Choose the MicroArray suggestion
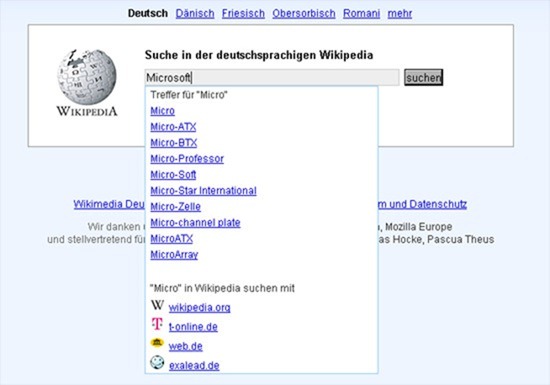Image resolution: width=550 pixels, height=385 pixels. pos(174,255)
